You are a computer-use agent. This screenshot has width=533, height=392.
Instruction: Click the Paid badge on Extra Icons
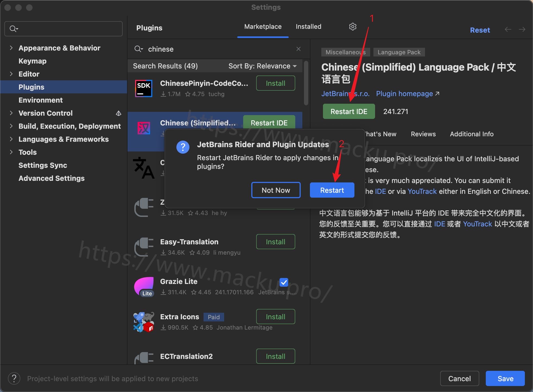[214, 317]
